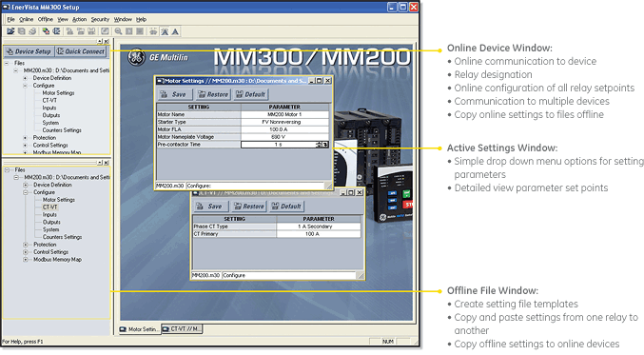The image size is (644, 355).
Task: Click the pencil-on-page edit toolbar icon
Action: (x=106, y=31)
